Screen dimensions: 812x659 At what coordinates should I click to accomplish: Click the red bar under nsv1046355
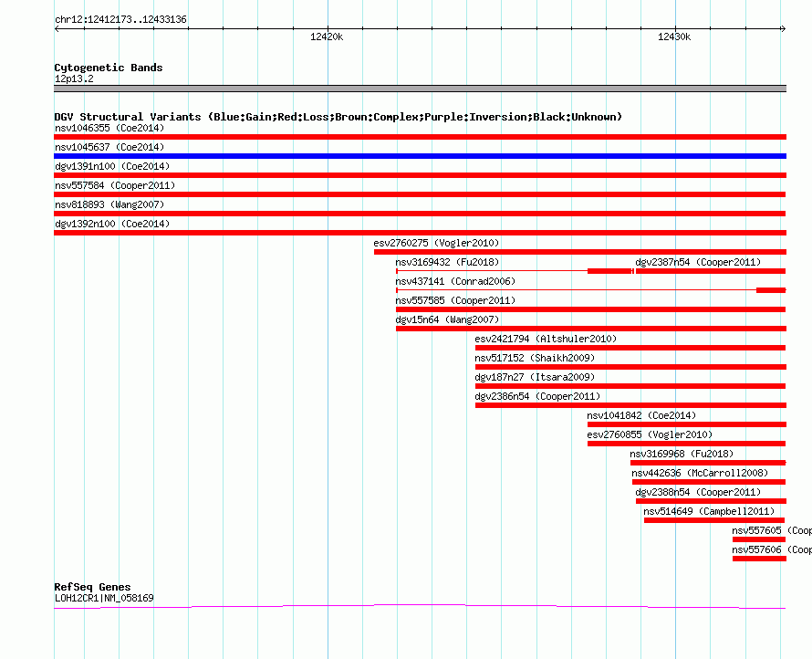pos(420,137)
